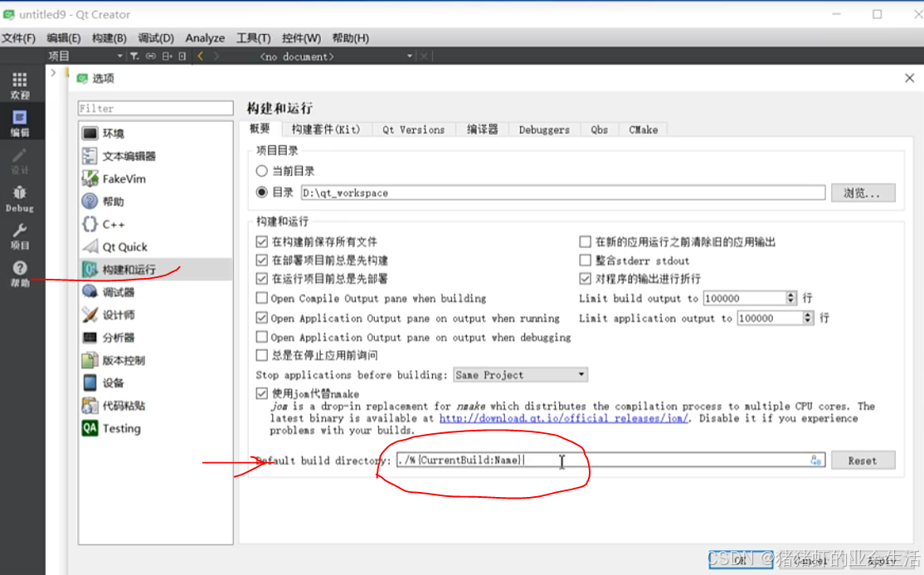Screen dimensions: 924x575
Task: Switch to Design (设计) mode
Action: (x=19, y=160)
